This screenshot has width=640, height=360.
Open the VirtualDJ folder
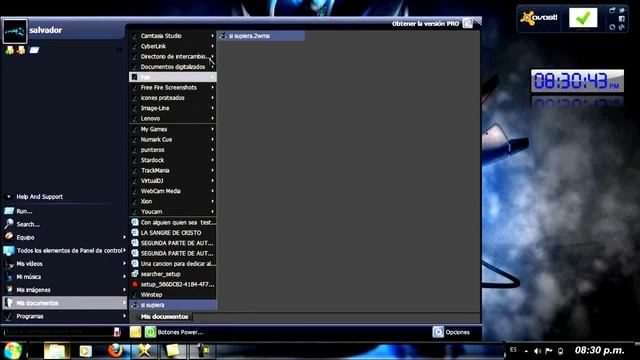tap(173, 180)
